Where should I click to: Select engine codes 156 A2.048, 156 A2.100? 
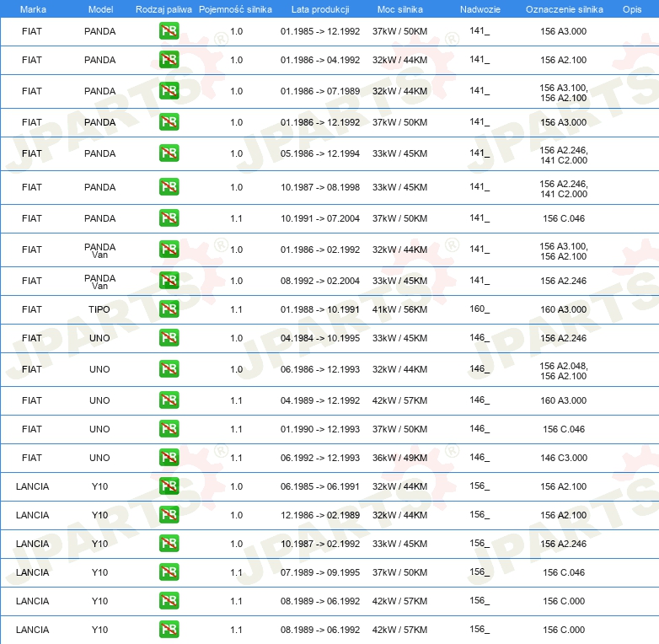click(564, 371)
